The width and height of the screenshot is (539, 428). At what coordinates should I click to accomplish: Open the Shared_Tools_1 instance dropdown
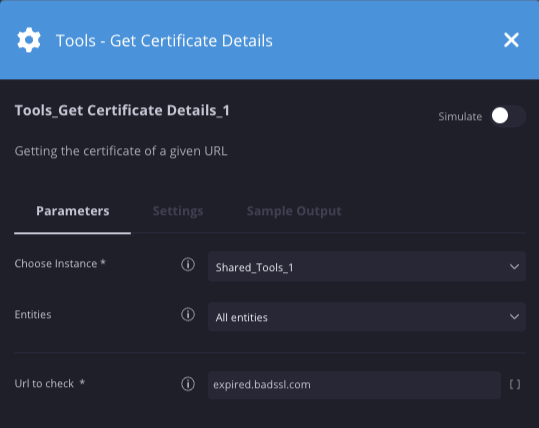367,267
